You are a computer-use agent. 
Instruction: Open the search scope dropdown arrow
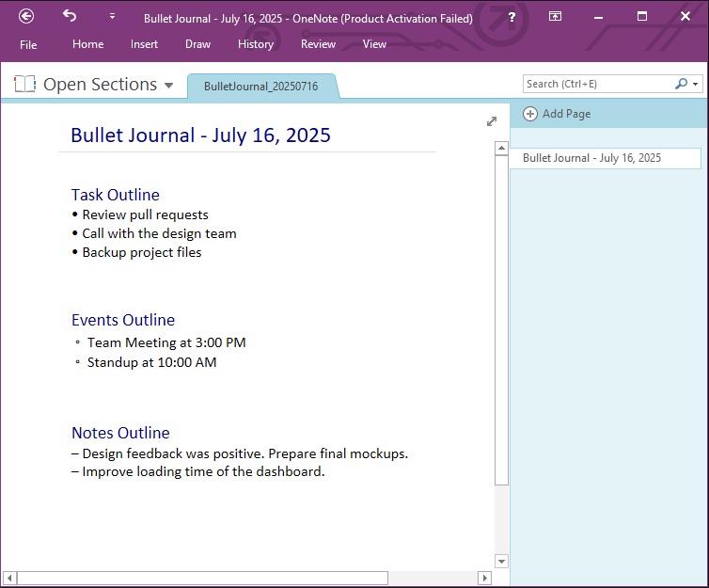tap(696, 85)
